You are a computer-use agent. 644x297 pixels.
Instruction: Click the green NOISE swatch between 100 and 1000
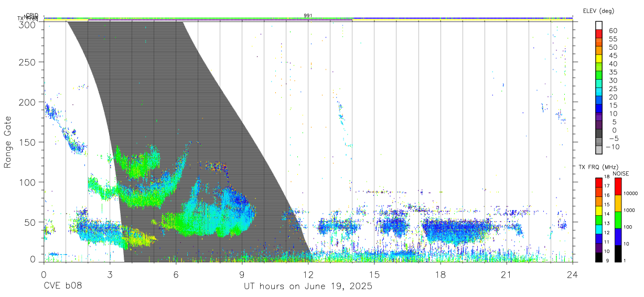[618, 219]
